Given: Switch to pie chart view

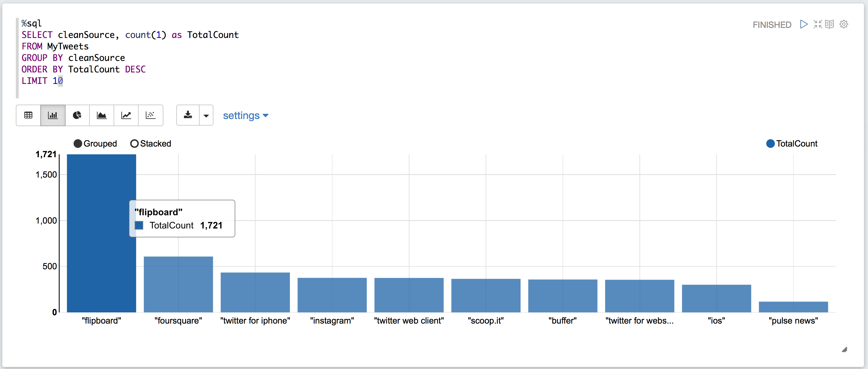Looking at the screenshot, I should click(x=77, y=116).
